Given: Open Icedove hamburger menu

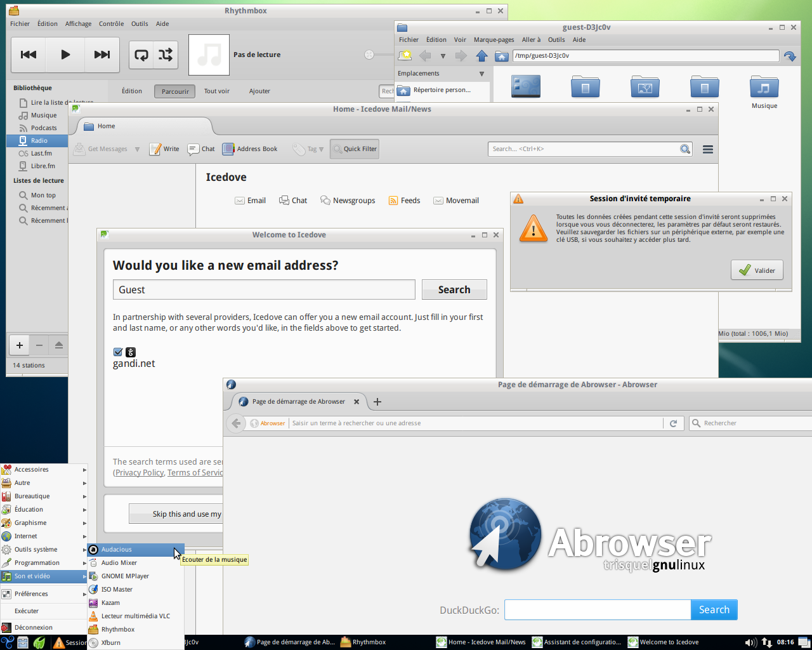Looking at the screenshot, I should pos(708,149).
